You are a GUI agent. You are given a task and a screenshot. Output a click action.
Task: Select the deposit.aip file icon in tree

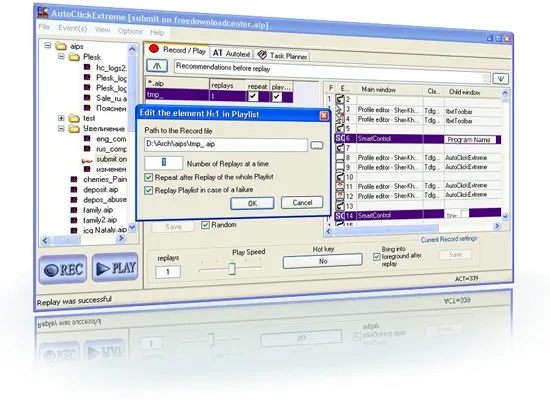pyautogui.click(x=74, y=189)
